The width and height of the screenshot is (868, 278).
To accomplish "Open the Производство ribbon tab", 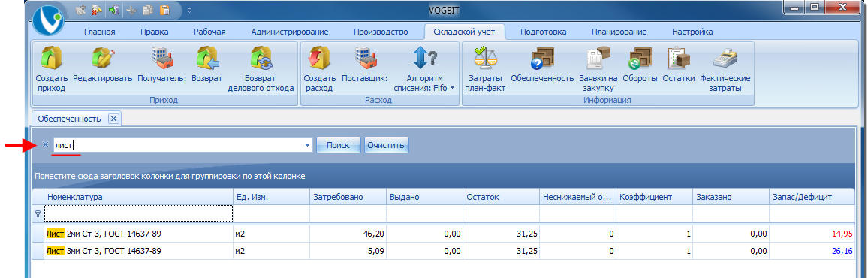I will pyautogui.click(x=380, y=32).
